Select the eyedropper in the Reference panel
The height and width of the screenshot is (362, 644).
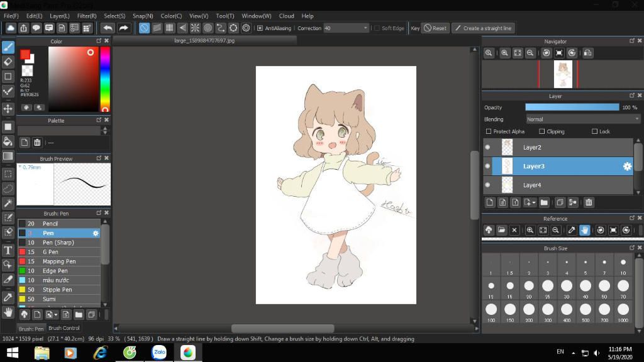[572, 230]
